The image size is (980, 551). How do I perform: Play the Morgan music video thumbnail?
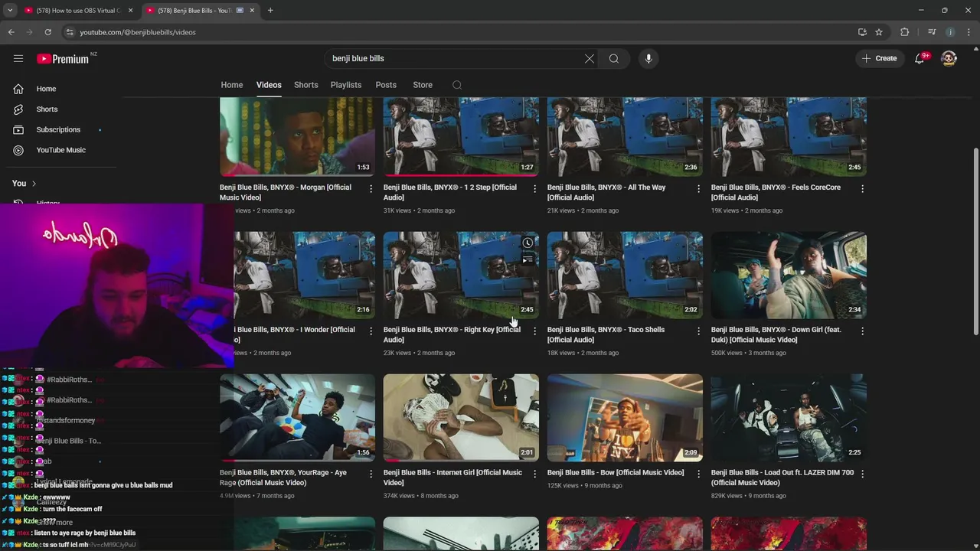297,136
